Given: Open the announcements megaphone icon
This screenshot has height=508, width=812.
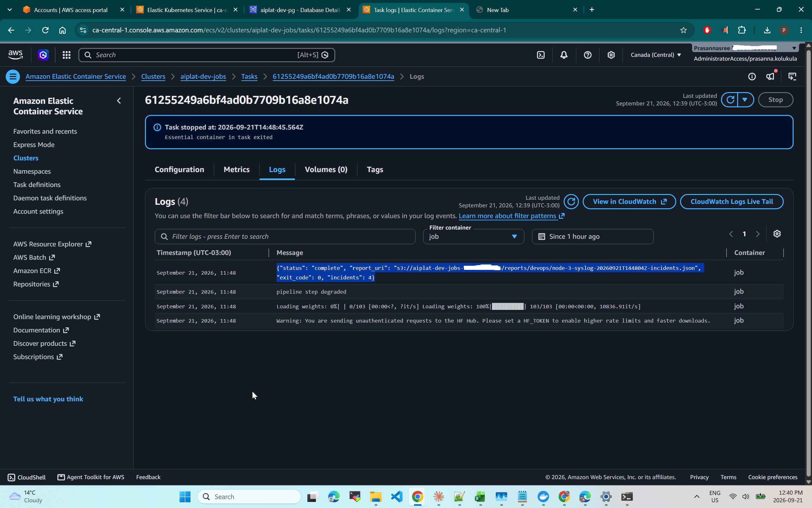Looking at the screenshot, I should 770,77.
